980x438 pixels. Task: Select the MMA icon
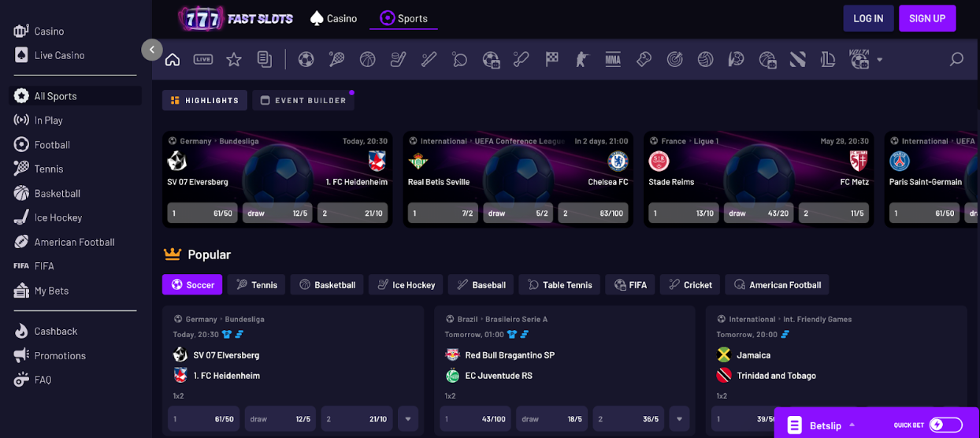(x=613, y=59)
